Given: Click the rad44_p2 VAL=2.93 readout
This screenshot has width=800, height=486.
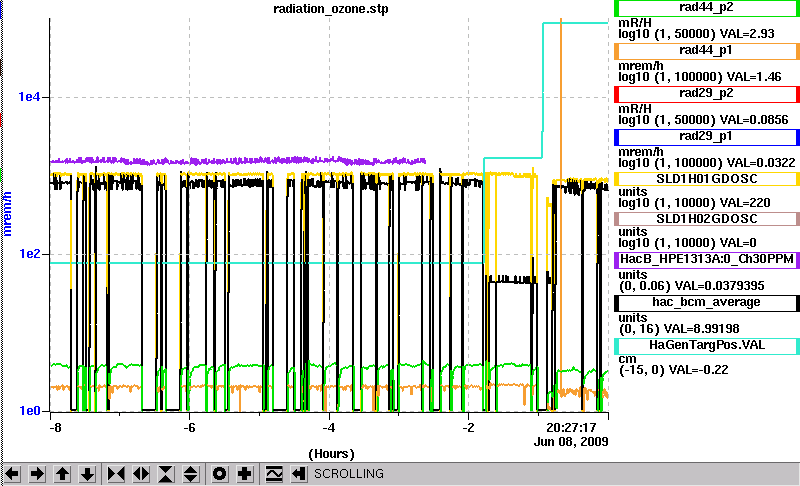Looking at the screenshot, I should tap(747, 34).
